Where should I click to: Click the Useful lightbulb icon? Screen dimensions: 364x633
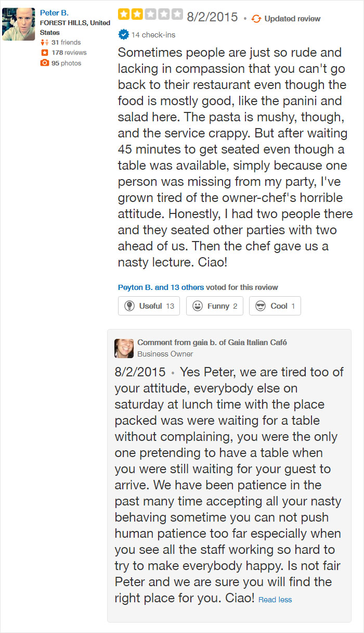tap(131, 306)
